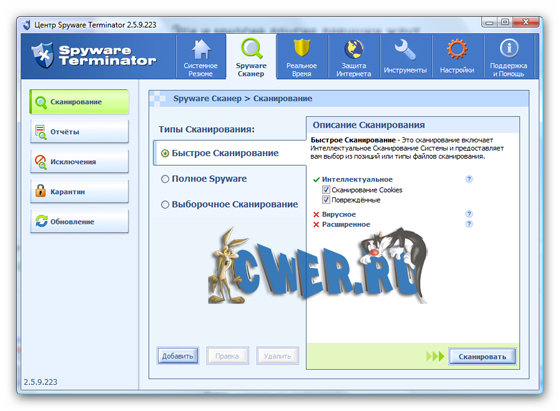
Task: Select the Полное Spyware radio button
Action: click(x=165, y=179)
